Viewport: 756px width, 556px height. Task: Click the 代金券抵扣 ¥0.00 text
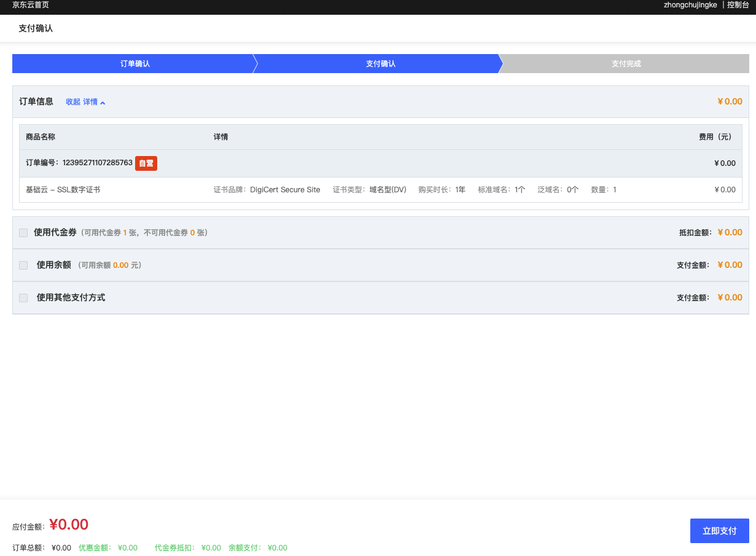click(188, 548)
